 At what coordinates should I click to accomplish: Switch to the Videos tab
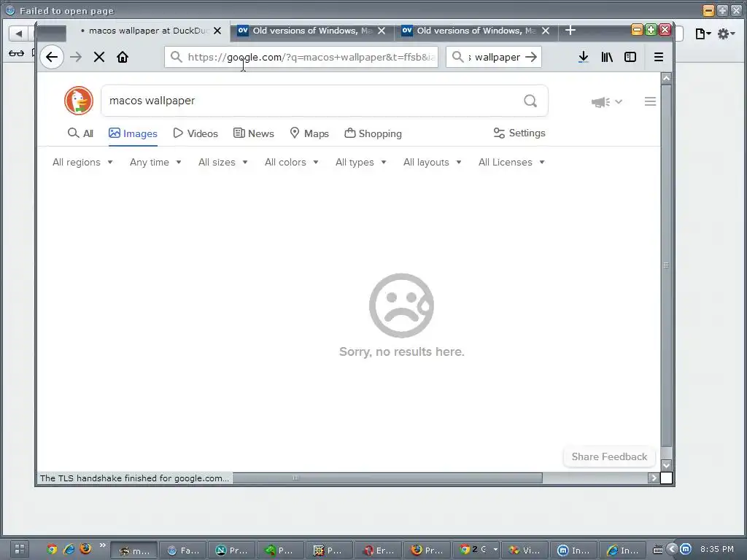(196, 134)
